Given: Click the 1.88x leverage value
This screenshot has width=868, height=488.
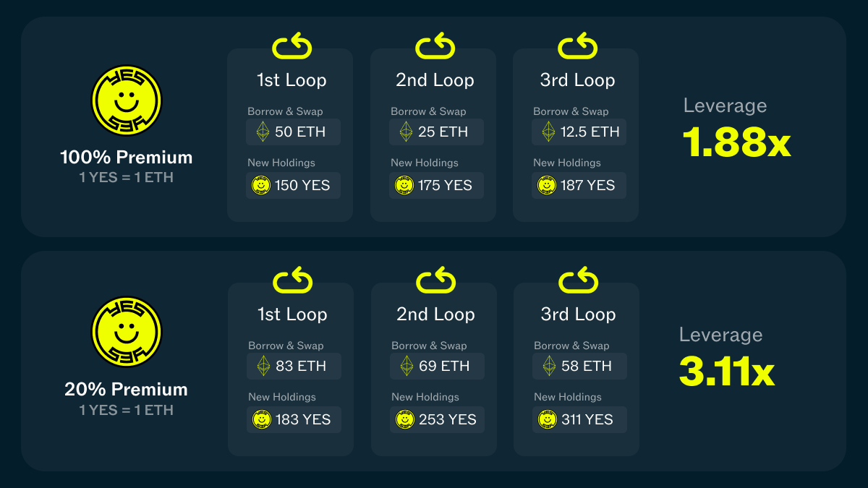Looking at the screenshot, I should (737, 143).
